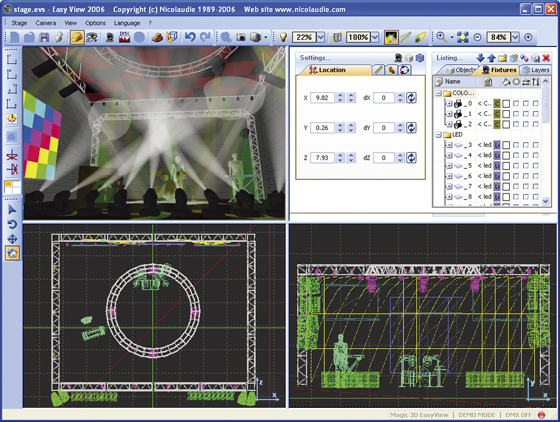The width and height of the screenshot is (560, 422).
Task: Tick the large checkbox for fixture _0
Action: click(506, 104)
